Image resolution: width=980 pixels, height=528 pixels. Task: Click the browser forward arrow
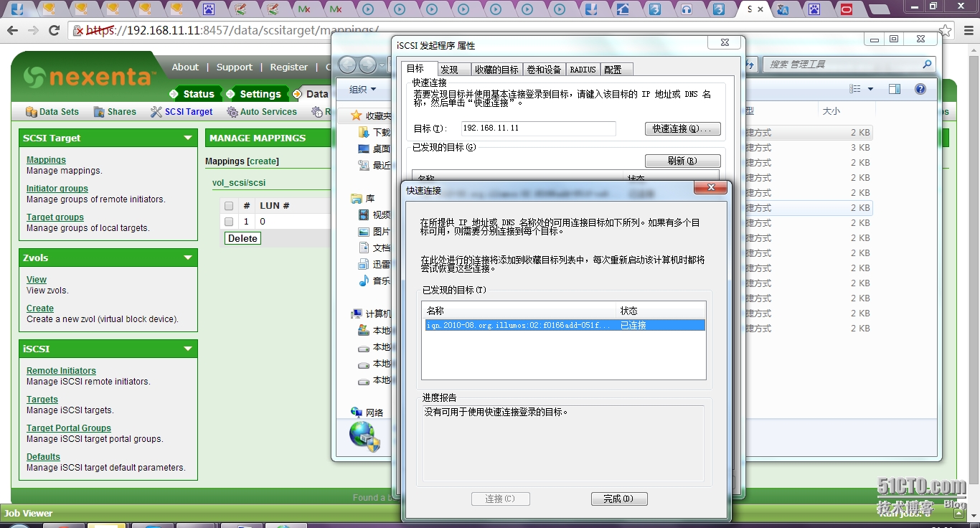pos(33,30)
